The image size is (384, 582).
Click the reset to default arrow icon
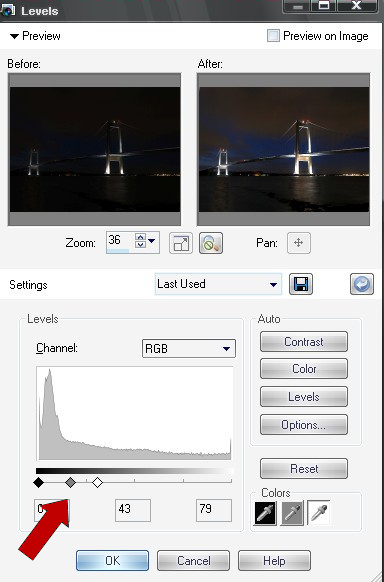[362, 284]
